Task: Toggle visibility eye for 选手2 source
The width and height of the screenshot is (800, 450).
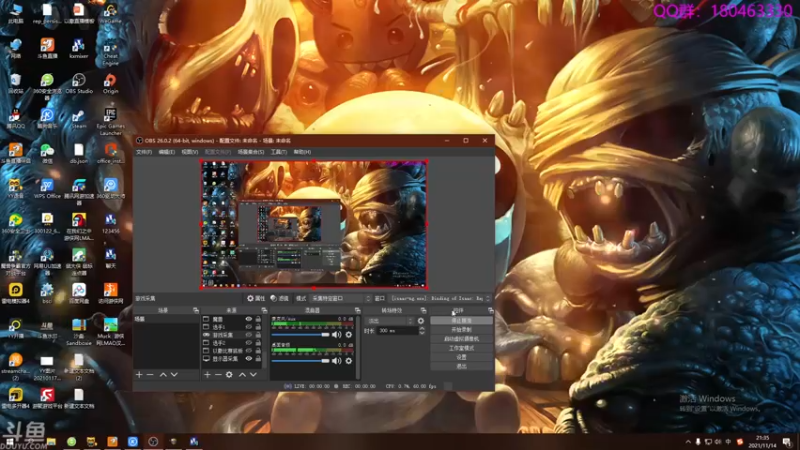Action: click(x=248, y=343)
